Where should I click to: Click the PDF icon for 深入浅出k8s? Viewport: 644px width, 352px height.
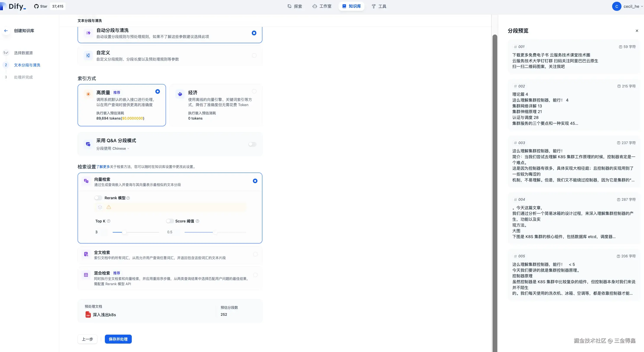(x=88, y=314)
